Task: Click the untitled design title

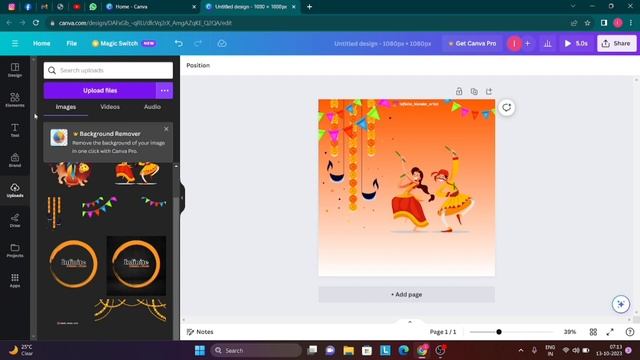Action: click(382, 43)
